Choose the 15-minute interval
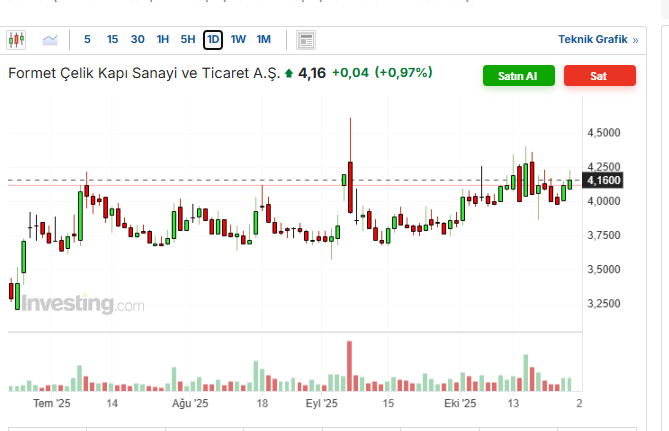669x431 pixels. click(112, 40)
